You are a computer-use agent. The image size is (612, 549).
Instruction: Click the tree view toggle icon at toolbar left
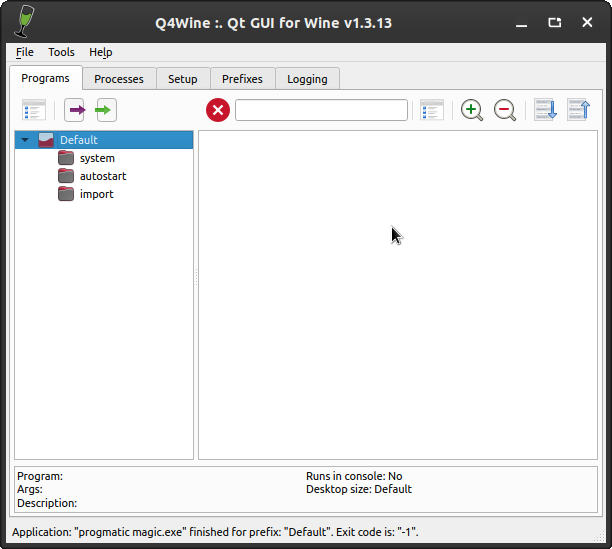coord(34,110)
